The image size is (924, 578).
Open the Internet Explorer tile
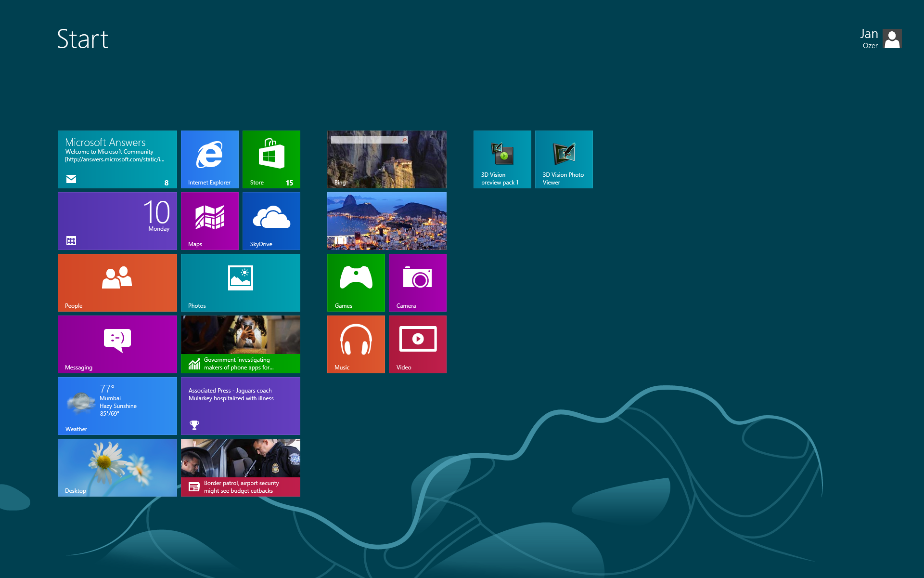pos(209,159)
